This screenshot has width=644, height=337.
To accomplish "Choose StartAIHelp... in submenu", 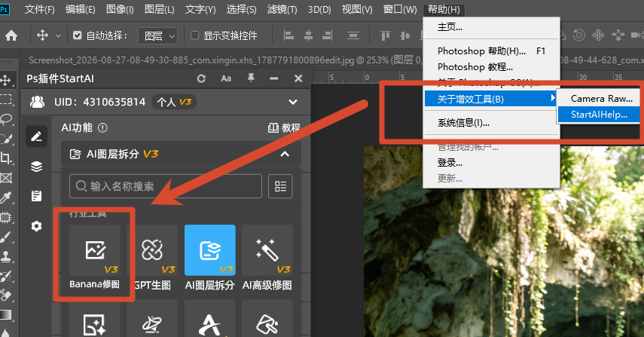I will click(598, 115).
